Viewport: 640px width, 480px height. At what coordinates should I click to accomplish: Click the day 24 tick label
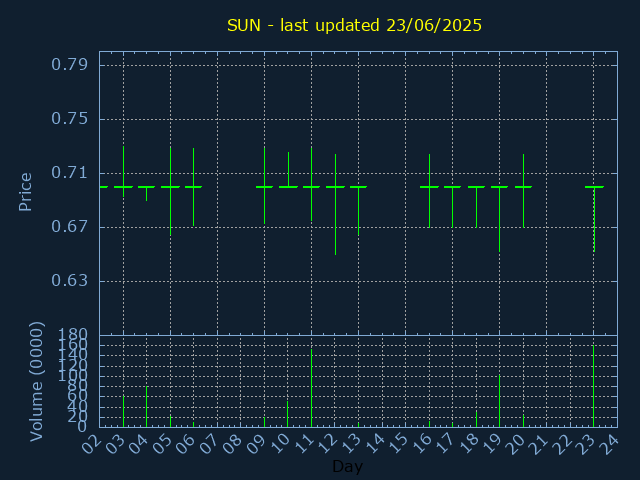(x=610, y=444)
